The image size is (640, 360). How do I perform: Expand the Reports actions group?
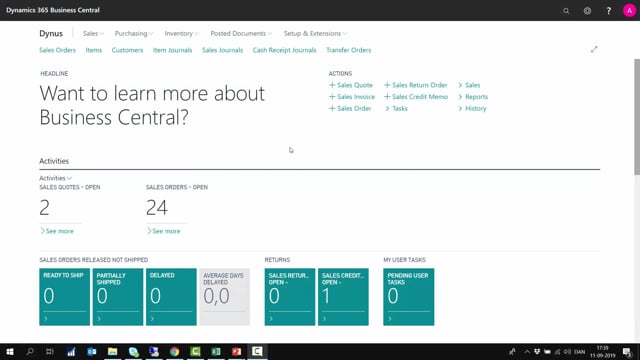point(473,97)
